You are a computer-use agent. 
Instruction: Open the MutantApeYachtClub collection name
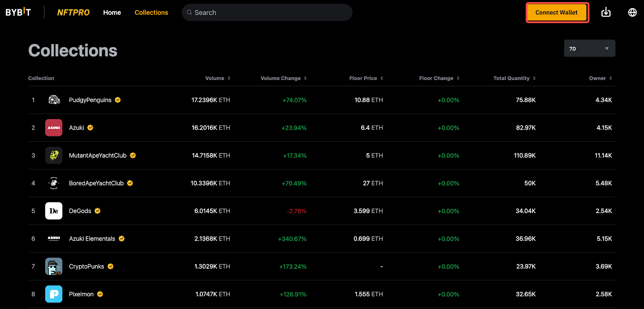98,155
